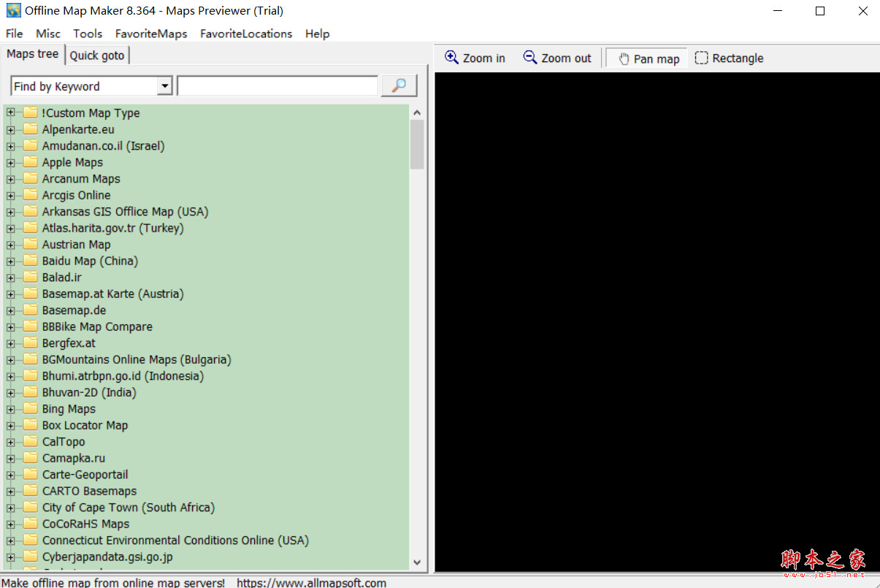Click the Bing Maps folder icon
This screenshot has width=880, height=588.
30,409
